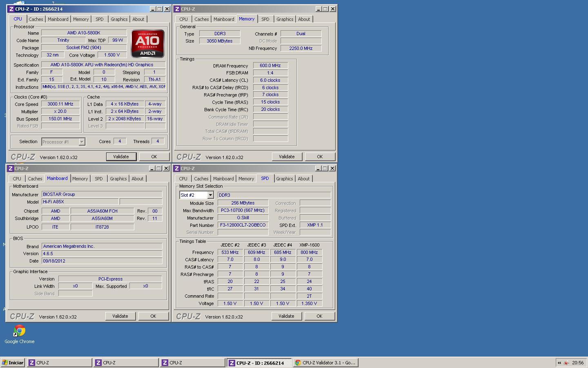
Task: Click DRAM Frequency 600.0 MHz value
Action: coord(270,65)
